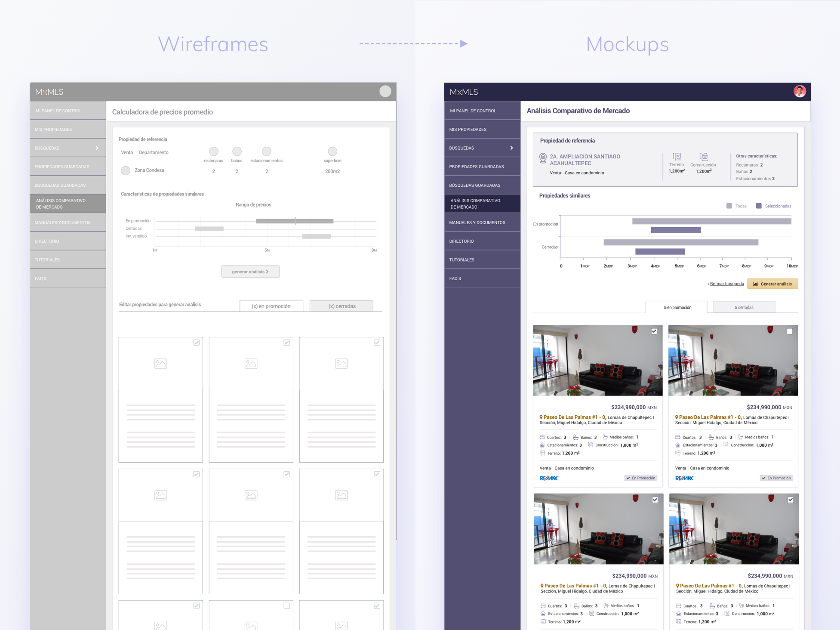Click the Cuartos bed icon in the top-right mockup card
This screenshot has height=630, width=840.
(678, 437)
